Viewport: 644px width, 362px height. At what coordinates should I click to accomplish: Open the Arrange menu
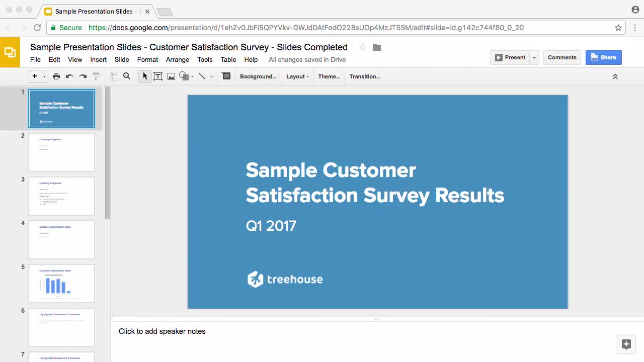[178, 59]
